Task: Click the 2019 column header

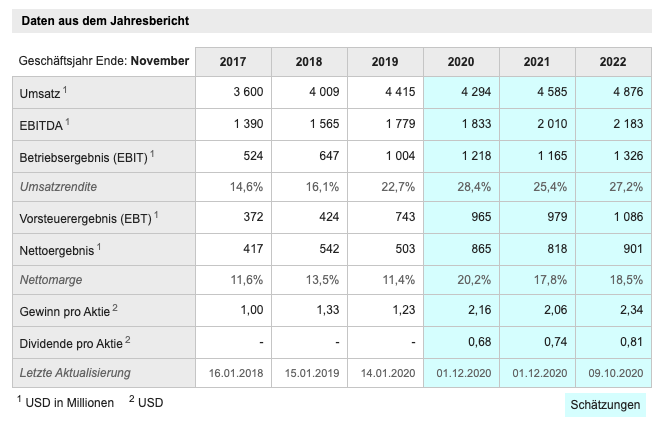Action: click(x=385, y=62)
